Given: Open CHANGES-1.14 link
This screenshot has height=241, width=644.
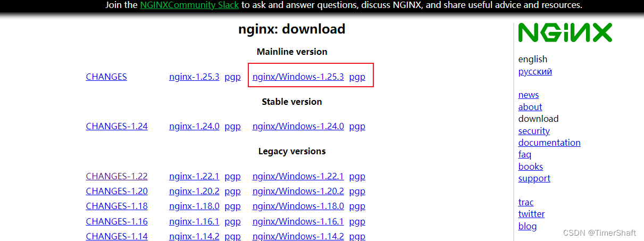Looking at the screenshot, I should pyautogui.click(x=116, y=236).
